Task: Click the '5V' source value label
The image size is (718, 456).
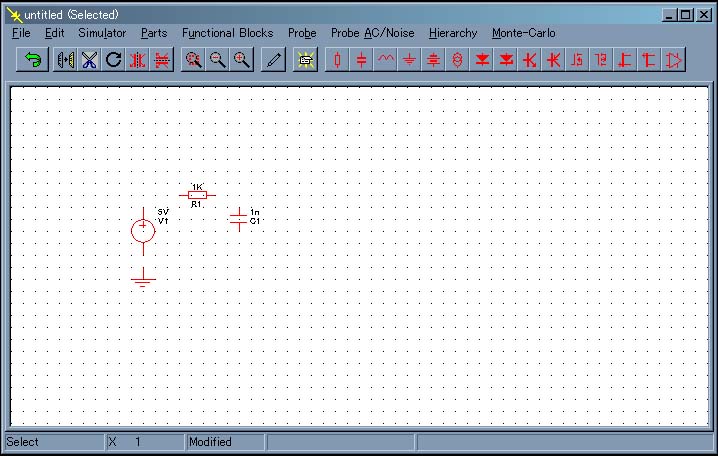Action: (x=163, y=212)
